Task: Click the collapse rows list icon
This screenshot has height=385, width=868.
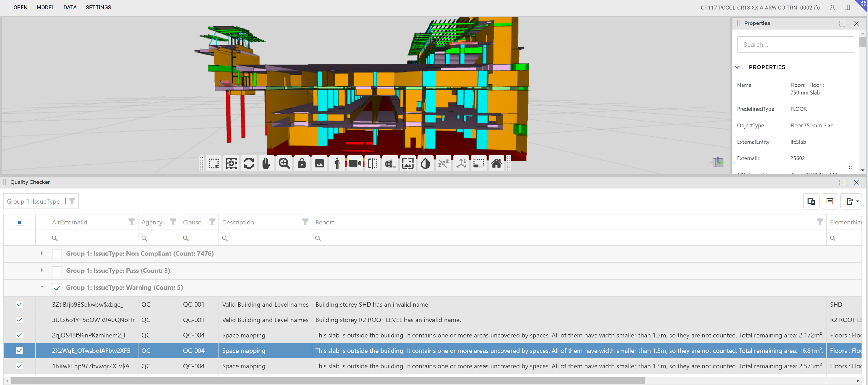Action: tap(829, 201)
